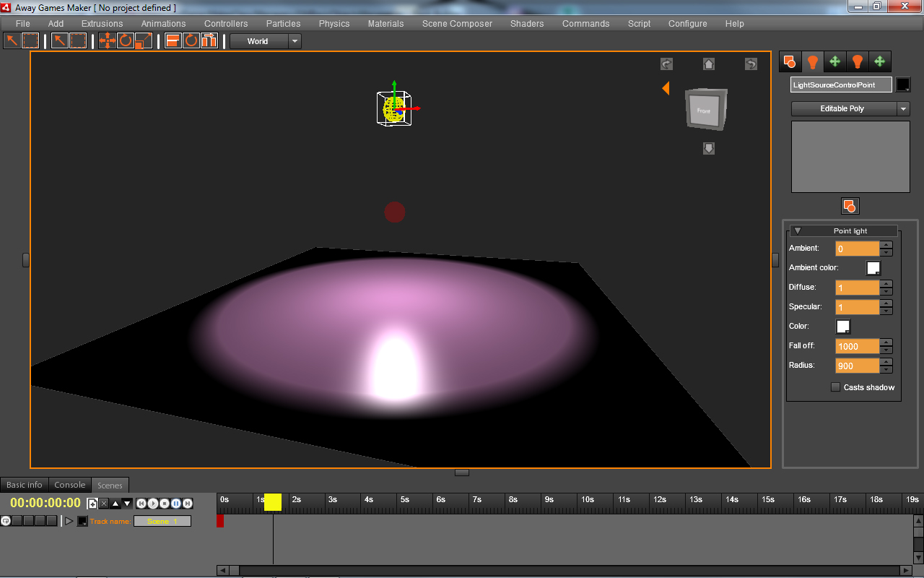Viewport: 924px width, 578px height.
Task: Click the Radius value field
Action: (x=857, y=366)
